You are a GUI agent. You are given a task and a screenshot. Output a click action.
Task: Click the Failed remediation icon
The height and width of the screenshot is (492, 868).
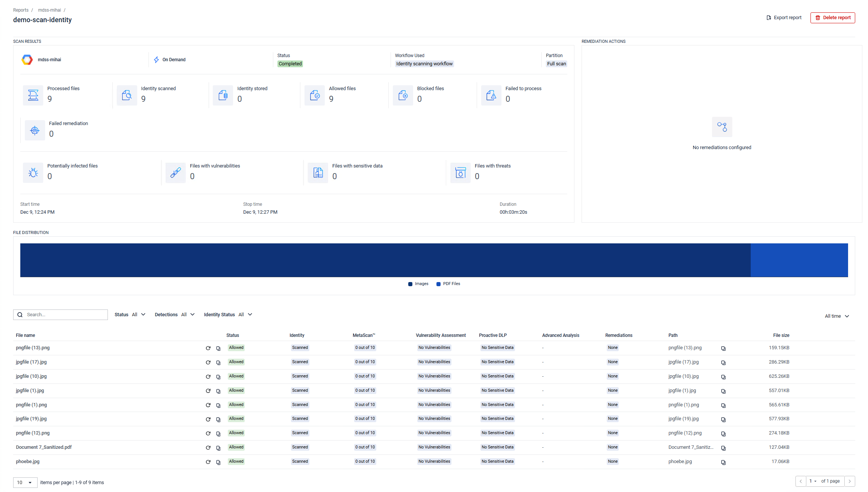click(35, 130)
